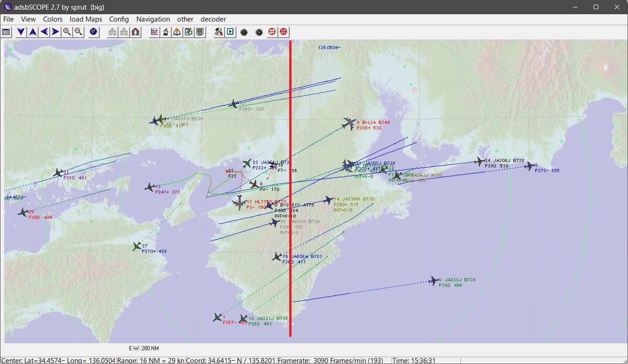Click the signal graph toolbar icon

coord(154,32)
